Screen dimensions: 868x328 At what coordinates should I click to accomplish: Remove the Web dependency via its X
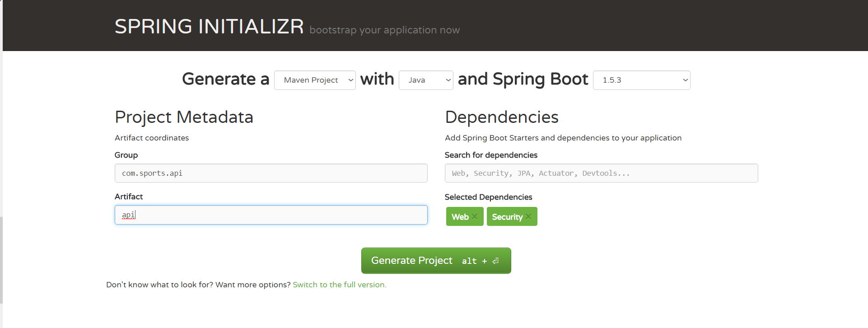click(475, 217)
